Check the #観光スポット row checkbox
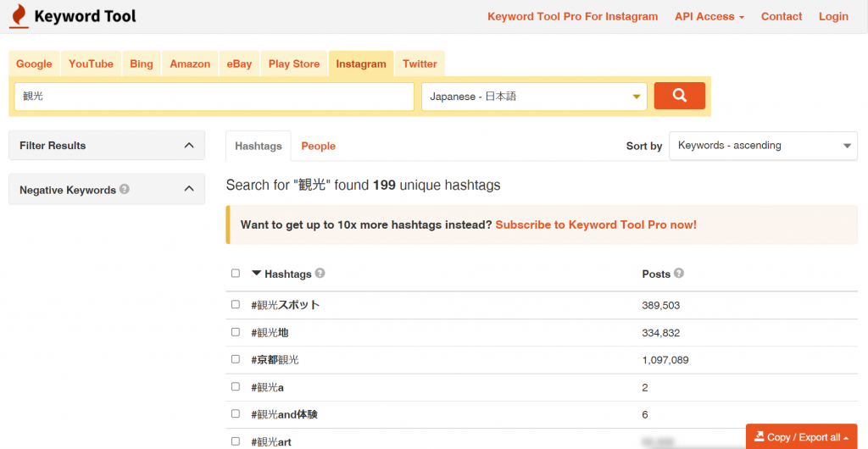 (x=236, y=305)
